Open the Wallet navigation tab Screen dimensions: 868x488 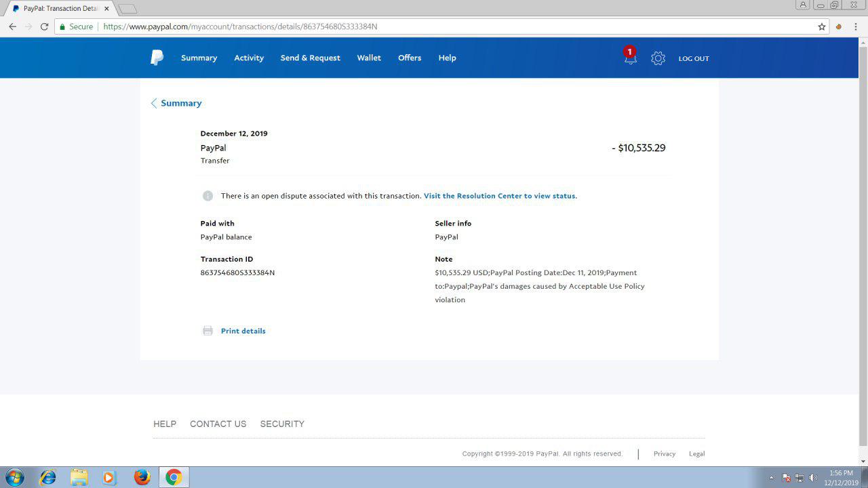(x=369, y=58)
